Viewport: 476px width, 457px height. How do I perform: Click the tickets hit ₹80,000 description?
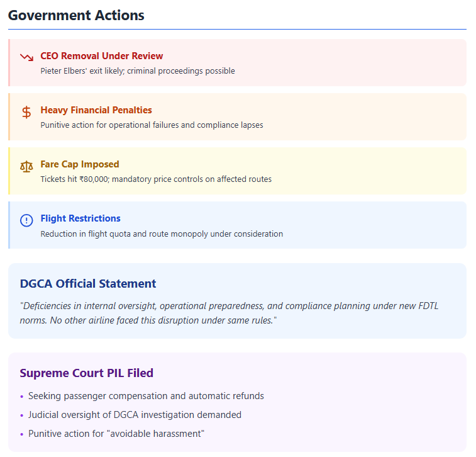(x=156, y=179)
